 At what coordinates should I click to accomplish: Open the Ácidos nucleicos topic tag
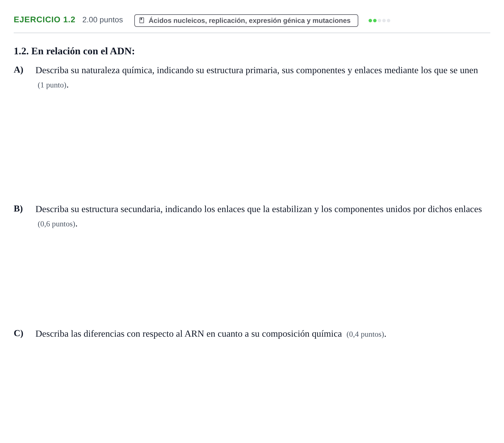coord(246,21)
